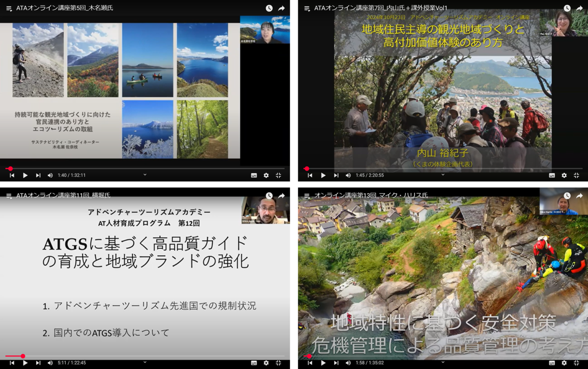Mute the 第7回_内山氏 video volume
The width and height of the screenshot is (588, 369).
[348, 175]
